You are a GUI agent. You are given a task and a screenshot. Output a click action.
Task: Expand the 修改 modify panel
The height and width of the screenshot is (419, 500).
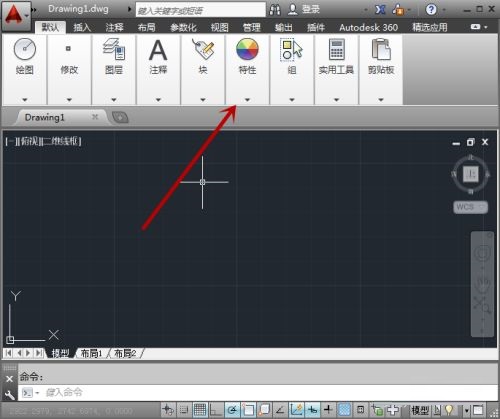point(69,100)
